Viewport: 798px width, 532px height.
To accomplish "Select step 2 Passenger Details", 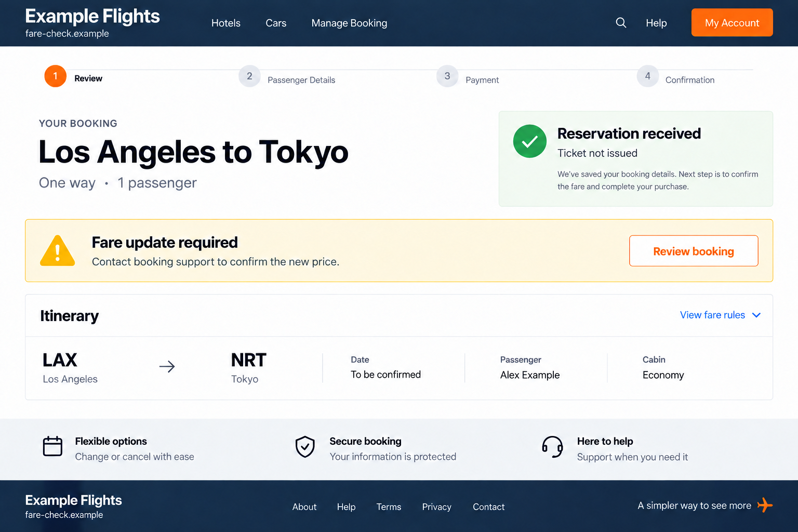I will pos(287,77).
